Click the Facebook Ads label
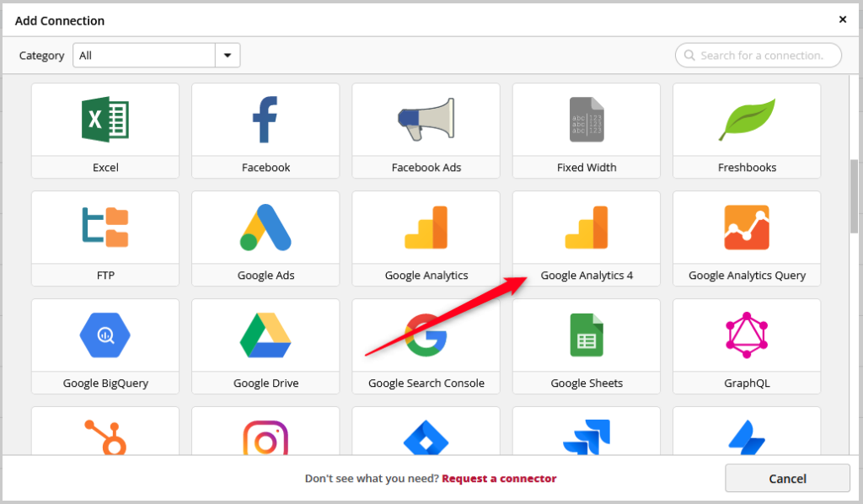This screenshot has width=863, height=504. point(426,167)
